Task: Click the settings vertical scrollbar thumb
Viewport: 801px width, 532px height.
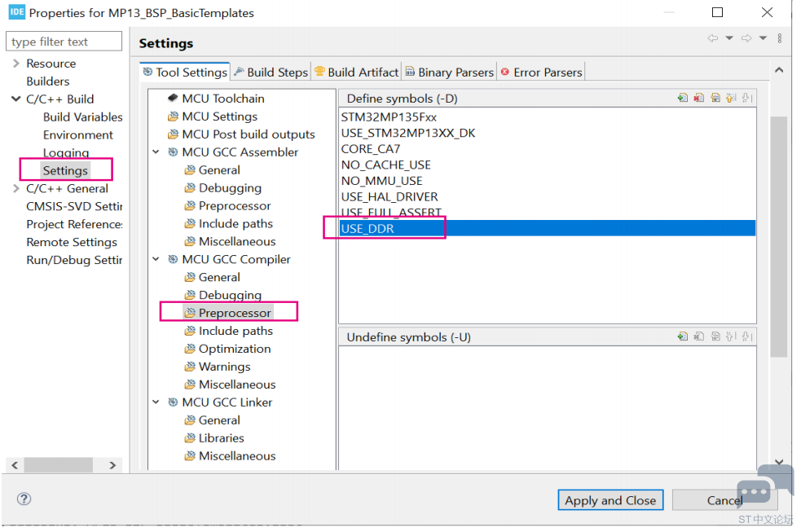Action: coord(779,237)
